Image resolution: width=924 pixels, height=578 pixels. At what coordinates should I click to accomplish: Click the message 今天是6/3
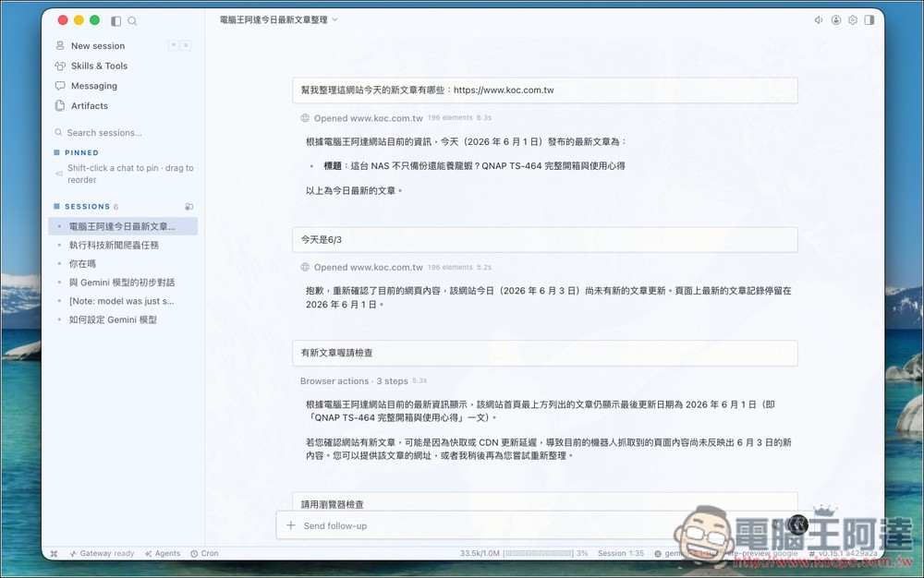[x=545, y=240]
